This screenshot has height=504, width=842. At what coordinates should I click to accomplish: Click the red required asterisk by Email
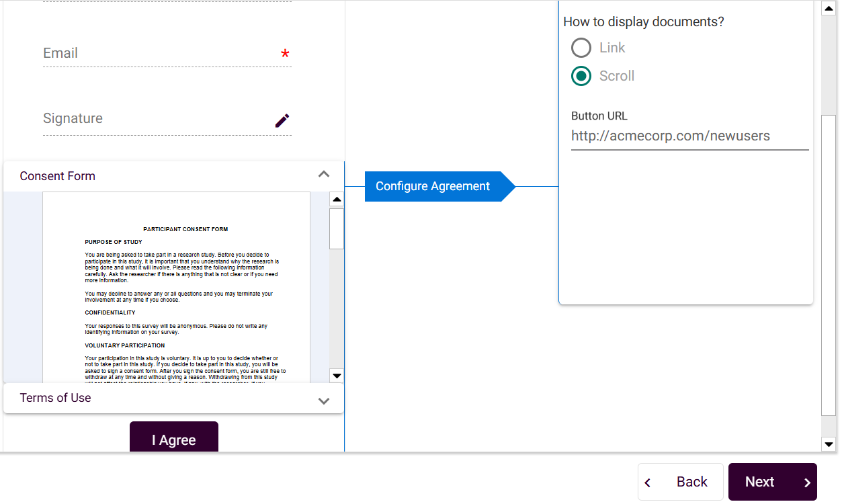[285, 54]
